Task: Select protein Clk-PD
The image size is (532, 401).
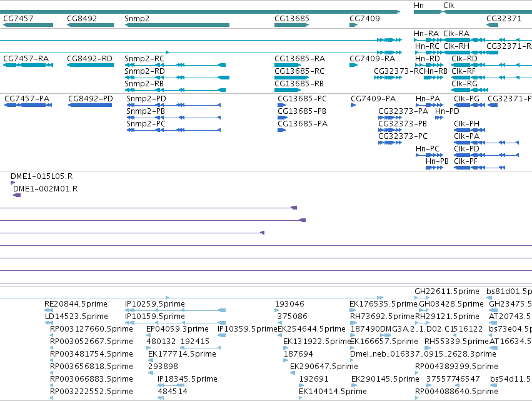Action: (467, 149)
